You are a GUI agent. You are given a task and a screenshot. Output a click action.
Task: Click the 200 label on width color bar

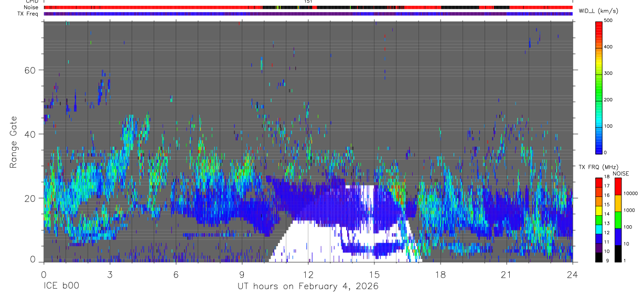[x=608, y=100]
